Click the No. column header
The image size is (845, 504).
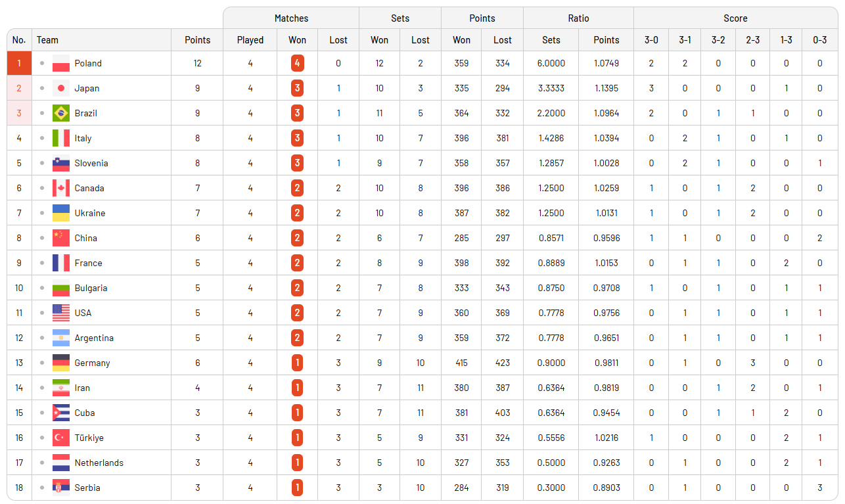pyautogui.click(x=19, y=40)
